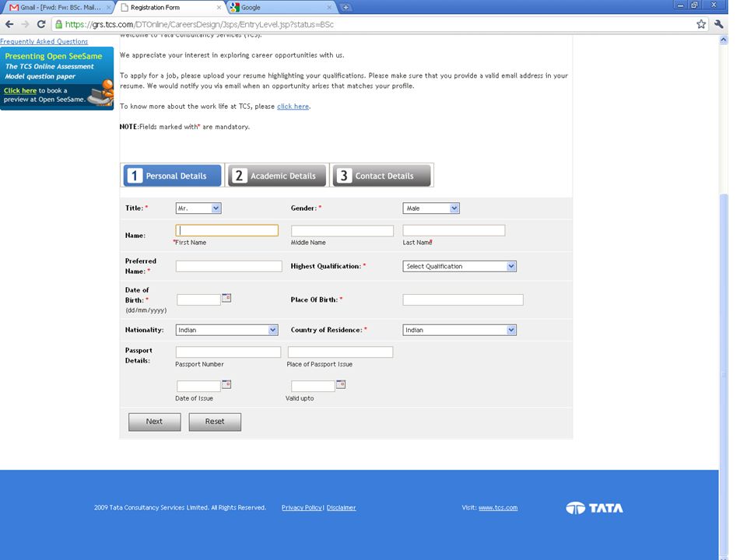Image resolution: width=747 pixels, height=560 pixels.
Task: Open a new tab with the plus button
Action: click(x=345, y=7)
